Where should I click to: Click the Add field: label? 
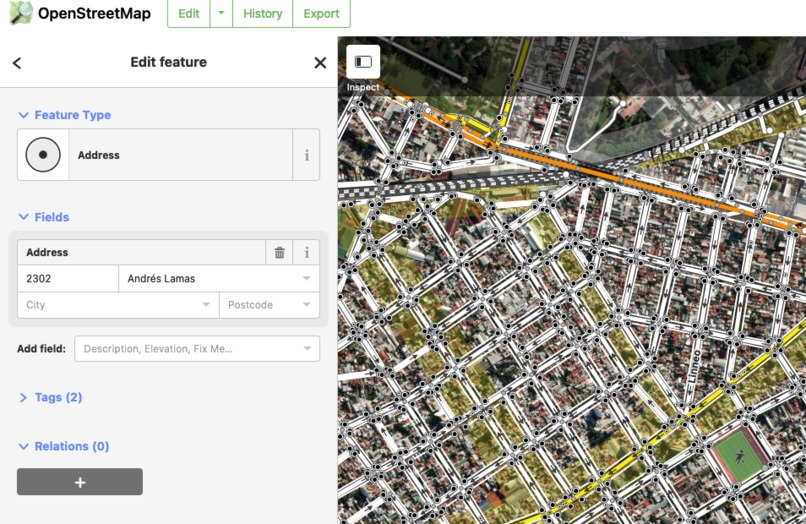pos(42,349)
